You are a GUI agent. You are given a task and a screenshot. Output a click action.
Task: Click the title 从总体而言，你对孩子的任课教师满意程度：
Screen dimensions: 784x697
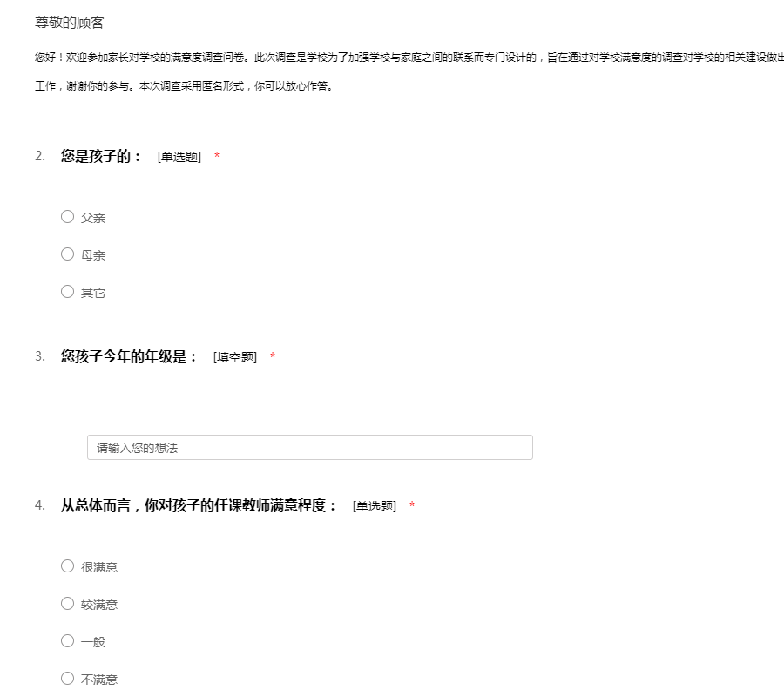pyautogui.click(x=199, y=506)
